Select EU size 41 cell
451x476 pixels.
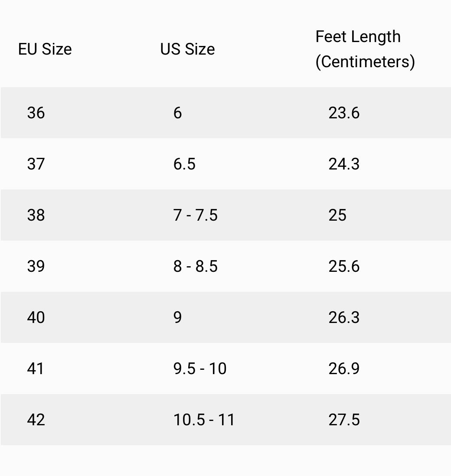pyautogui.click(x=36, y=368)
